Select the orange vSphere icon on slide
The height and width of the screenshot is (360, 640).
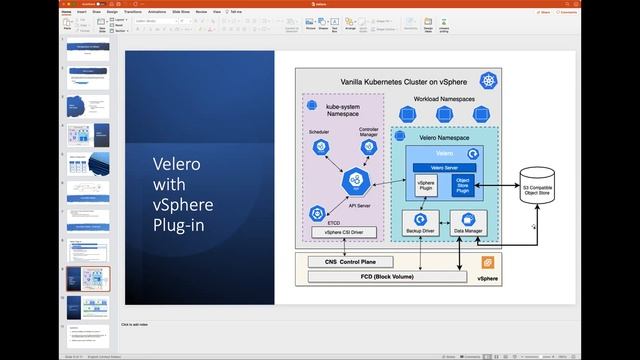(488, 262)
